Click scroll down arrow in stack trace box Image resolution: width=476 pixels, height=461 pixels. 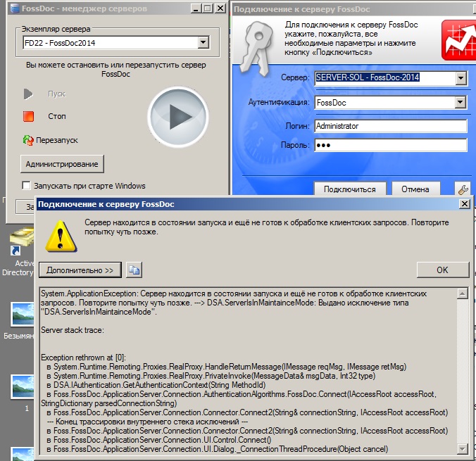point(462,449)
